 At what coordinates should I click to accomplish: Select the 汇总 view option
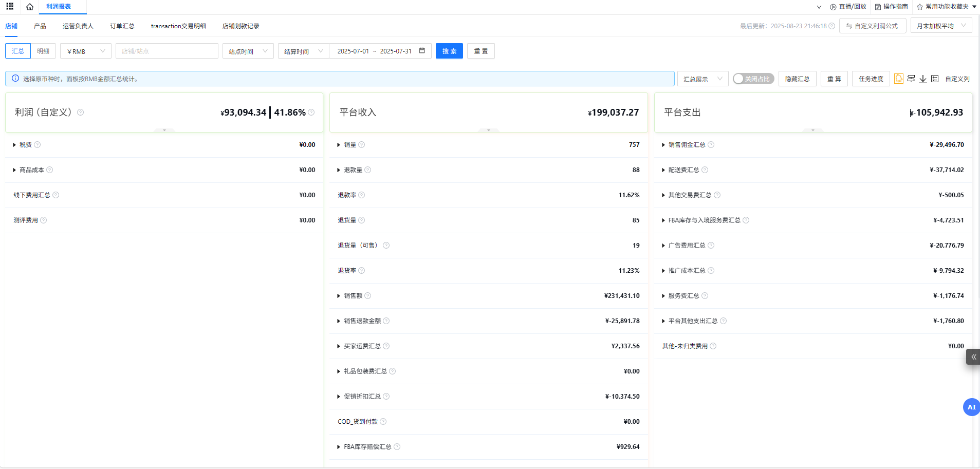click(18, 51)
